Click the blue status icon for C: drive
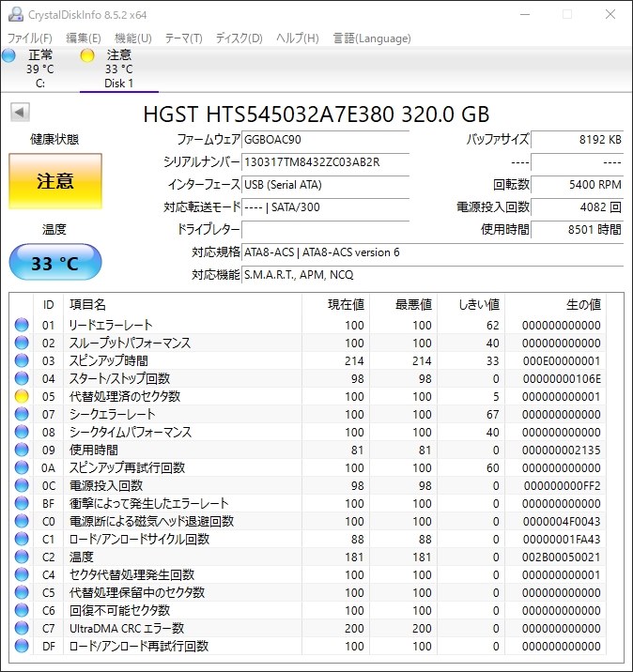 pyautogui.click(x=9, y=55)
